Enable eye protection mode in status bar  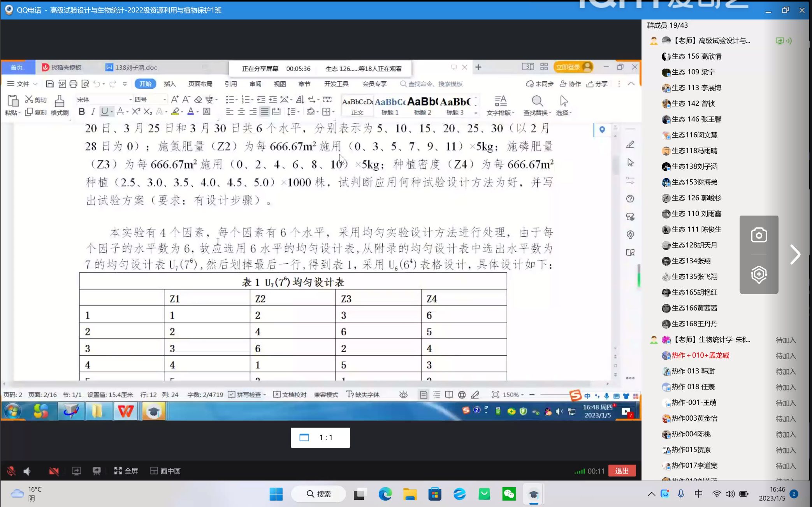403,395
